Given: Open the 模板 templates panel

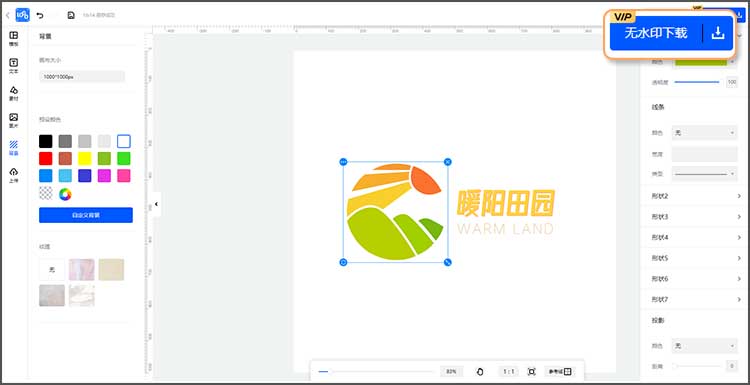Looking at the screenshot, I should (14, 38).
